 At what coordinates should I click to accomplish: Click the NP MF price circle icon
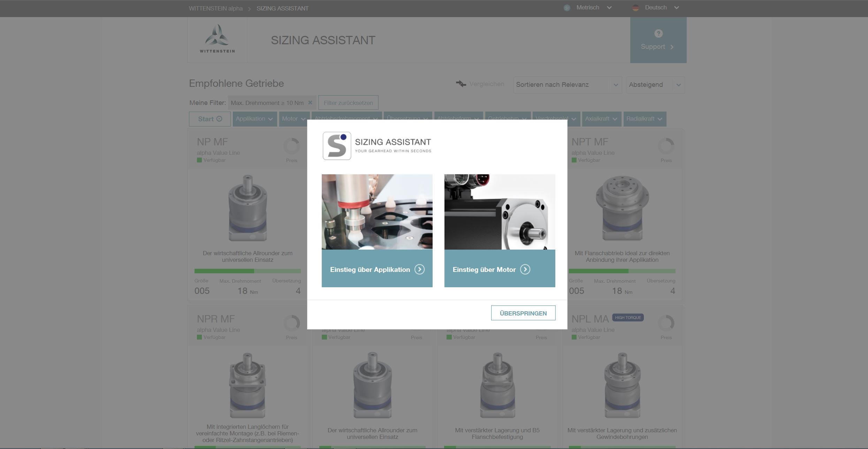point(291,146)
